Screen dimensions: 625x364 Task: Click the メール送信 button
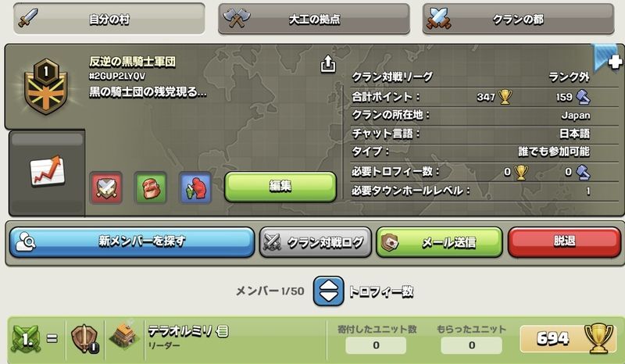(439, 241)
